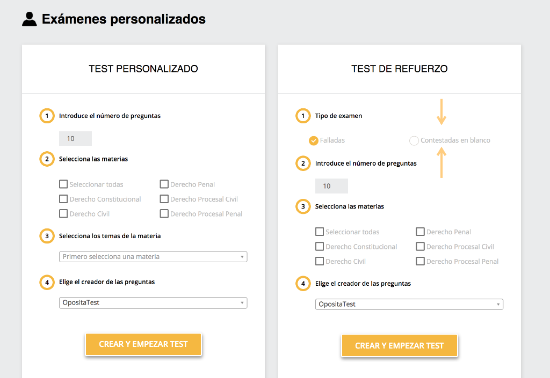This screenshot has height=378, width=550.
Task: Click step 3 circle in Test de Refuerzo
Action: click(303, 207)
